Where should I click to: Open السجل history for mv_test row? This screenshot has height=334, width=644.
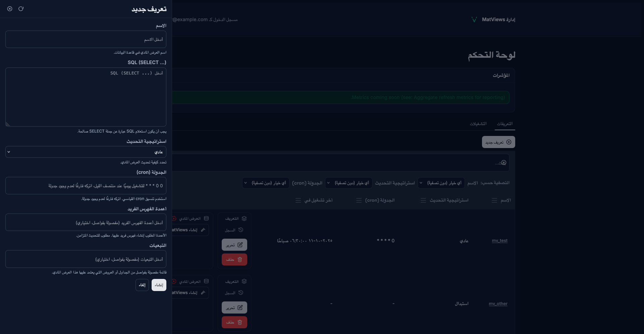(x=234, y=230)
